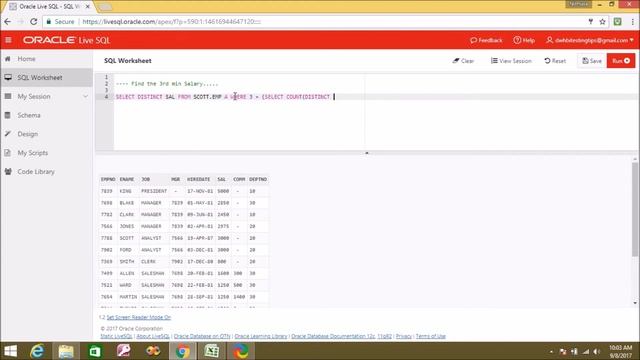This screenshot has width=640, height=360.
Task: Click the BLAKE name cell
Action: [x=127, y=203]
